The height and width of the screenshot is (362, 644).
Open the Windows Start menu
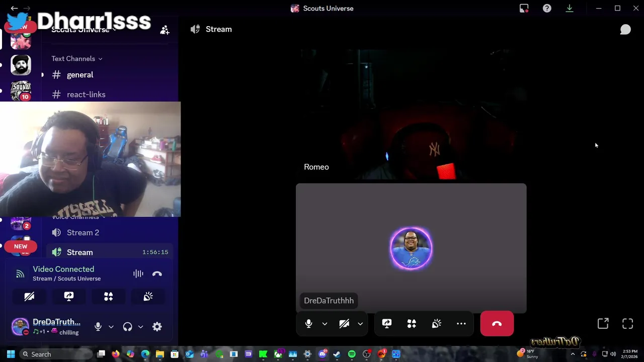pos(11,354)
